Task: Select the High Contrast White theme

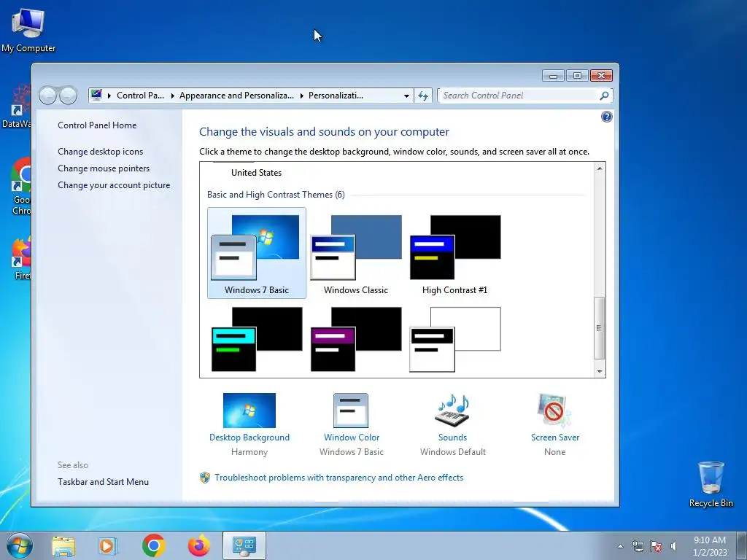Action: 455,339
